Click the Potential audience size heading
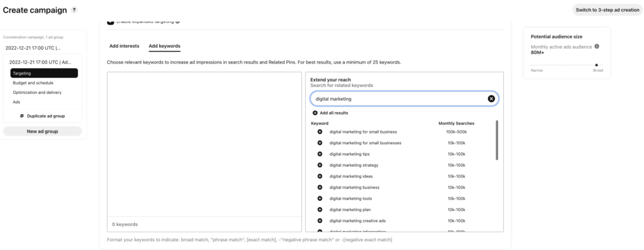 pyautogui.click(x=556, y=37)
